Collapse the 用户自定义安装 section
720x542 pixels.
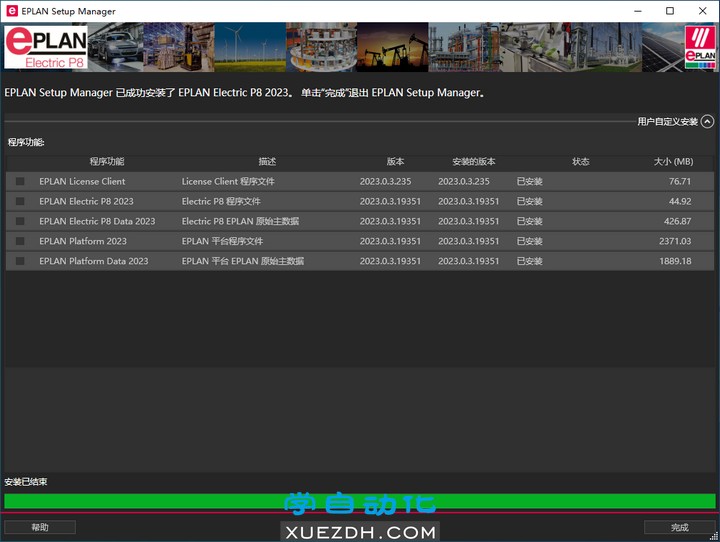click(708, 122)
